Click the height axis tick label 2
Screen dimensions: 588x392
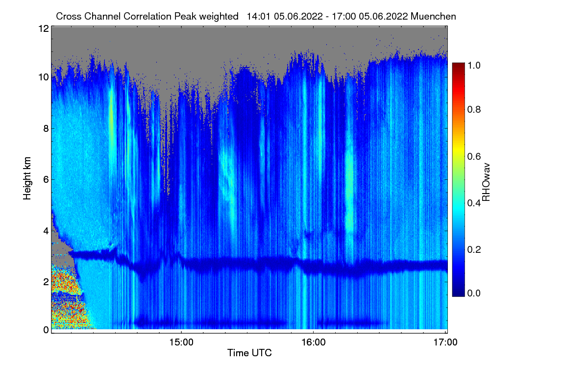46,281
